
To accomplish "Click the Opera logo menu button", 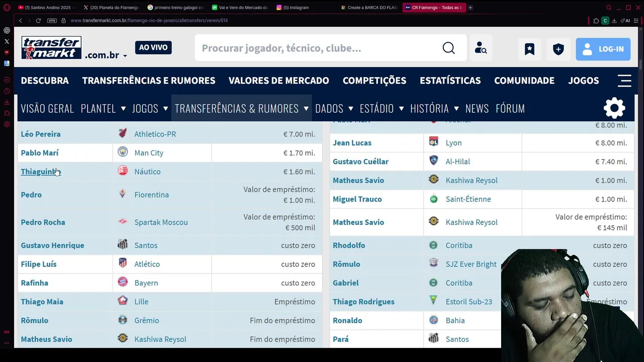I will pos(7,8).
